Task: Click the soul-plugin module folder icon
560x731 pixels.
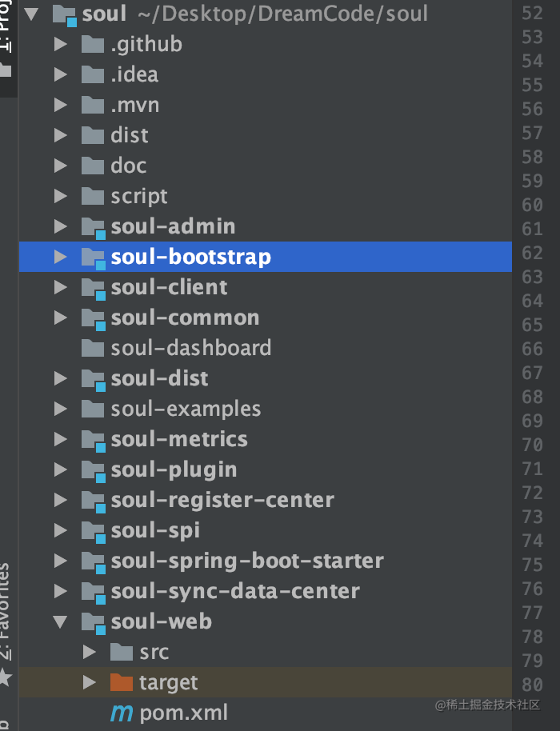Action: [92, 469]
